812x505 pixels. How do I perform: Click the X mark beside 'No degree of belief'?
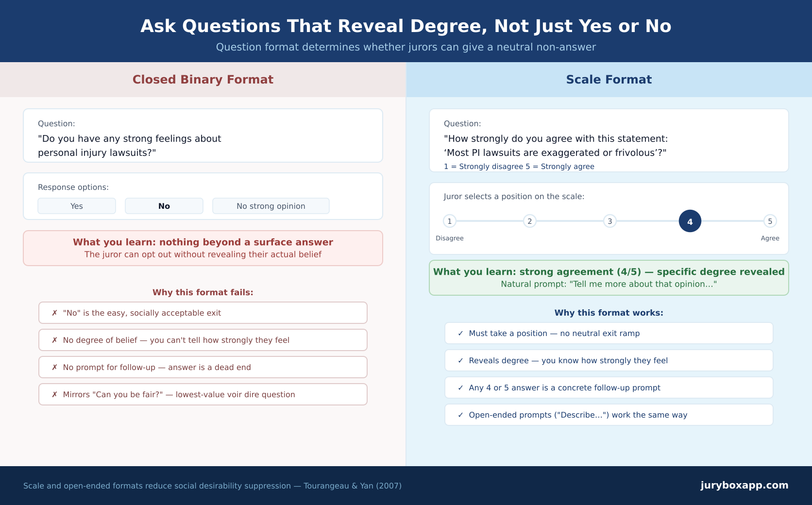click(x=54, y=340)
